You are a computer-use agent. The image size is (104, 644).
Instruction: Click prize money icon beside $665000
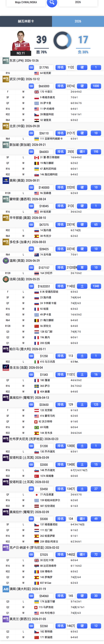(31, 86)
